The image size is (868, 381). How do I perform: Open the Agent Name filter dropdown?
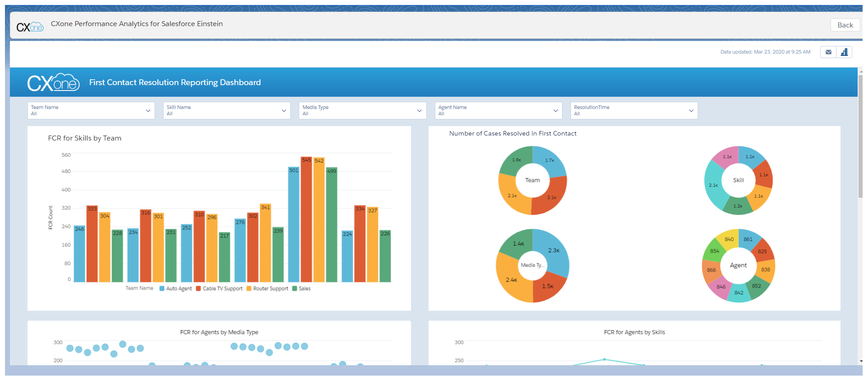pyautogui.click(x=498, y=111)
